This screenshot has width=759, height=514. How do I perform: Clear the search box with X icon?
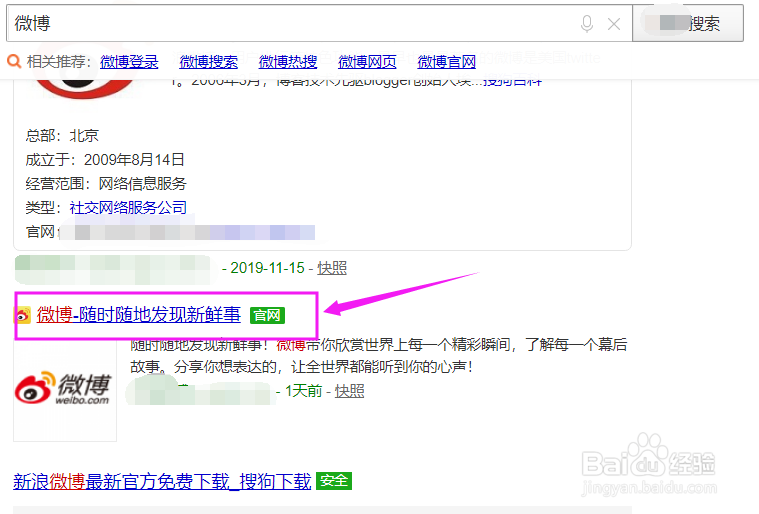(x=614, y=24)
